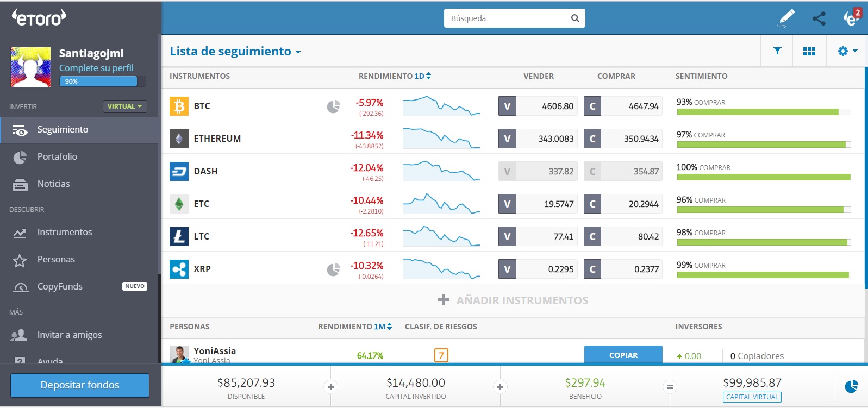This screenshot has width=868, height=408.
Task: Click the ETC coin icon
Action: point(179,204)
